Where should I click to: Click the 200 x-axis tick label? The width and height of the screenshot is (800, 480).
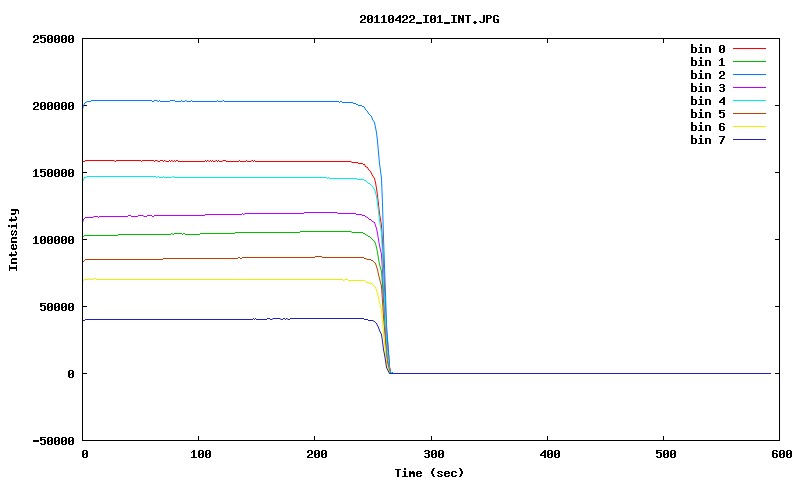tap(316, 454)
